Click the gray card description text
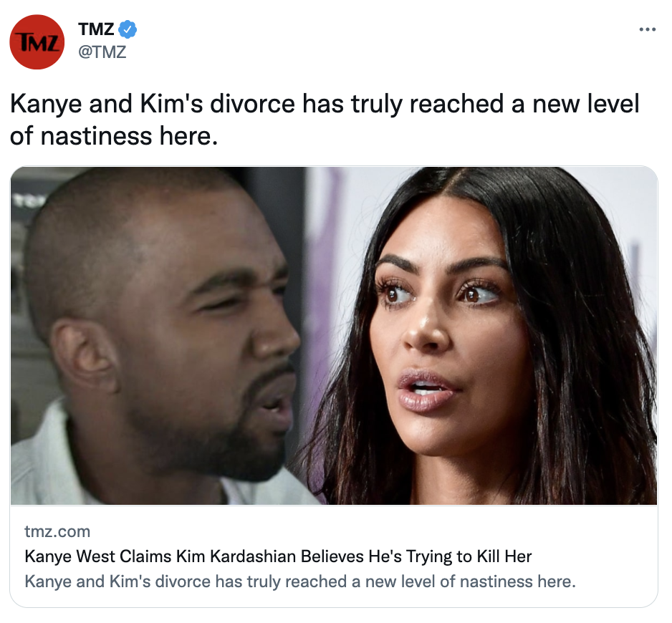The height and width of the screenshot is (623, 672). coord(300,581)
